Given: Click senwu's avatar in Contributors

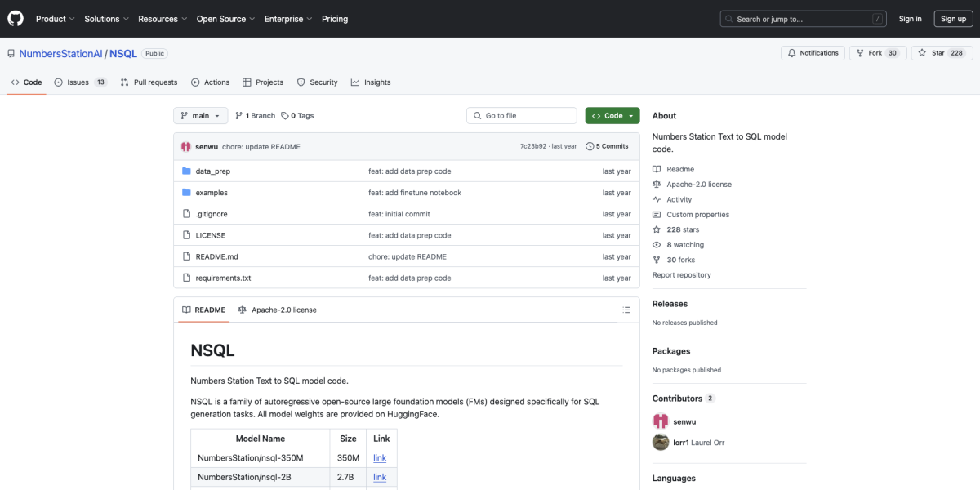Looking at the screenshot, I should pyautogui.click(x=661, y=421).
